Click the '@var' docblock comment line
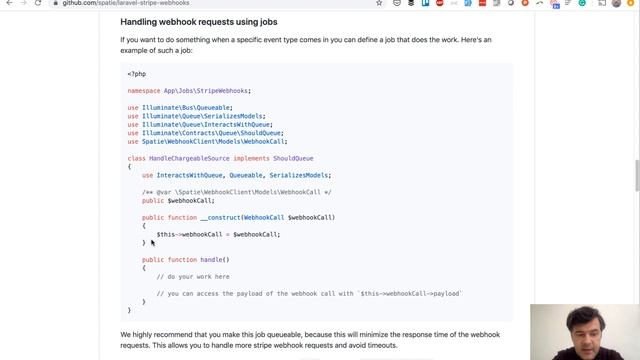This screenshot has height=360, width=640. 237,192
